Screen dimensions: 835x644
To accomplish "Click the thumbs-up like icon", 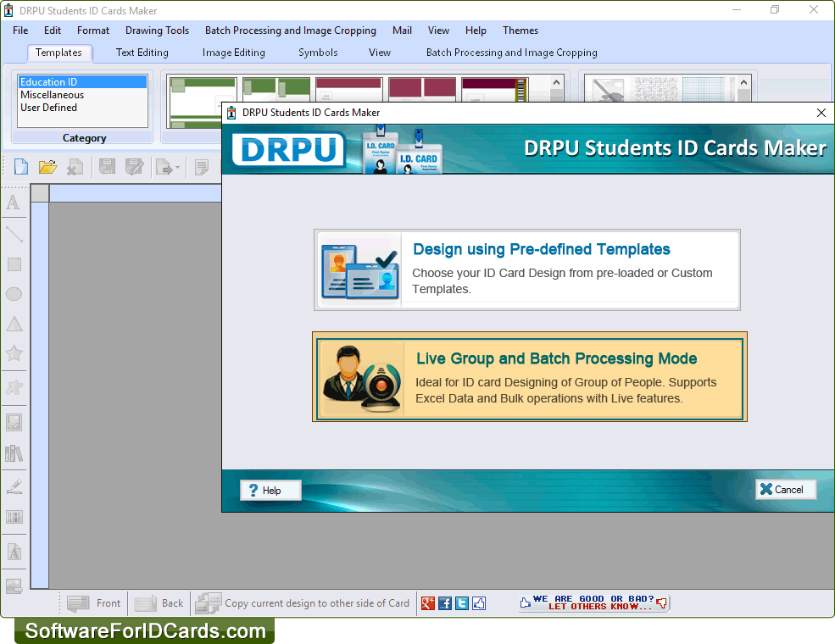I will [479, 603].
